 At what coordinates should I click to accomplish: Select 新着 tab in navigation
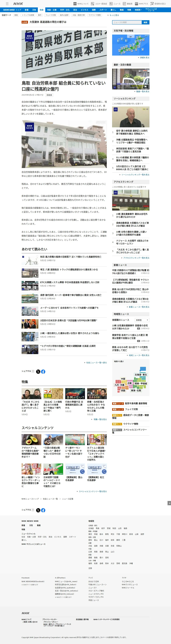pos(27,10)
